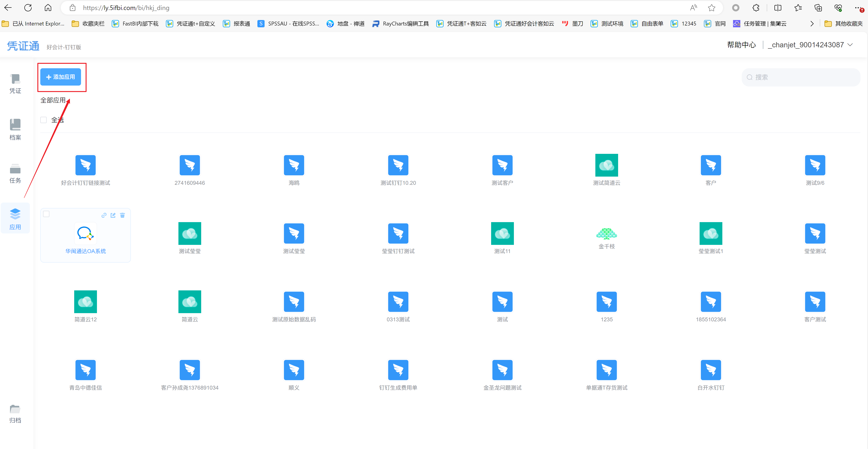Open the 简道云12 app icon
The width and height of the screenshot is (868, 449).
[85, 302]
